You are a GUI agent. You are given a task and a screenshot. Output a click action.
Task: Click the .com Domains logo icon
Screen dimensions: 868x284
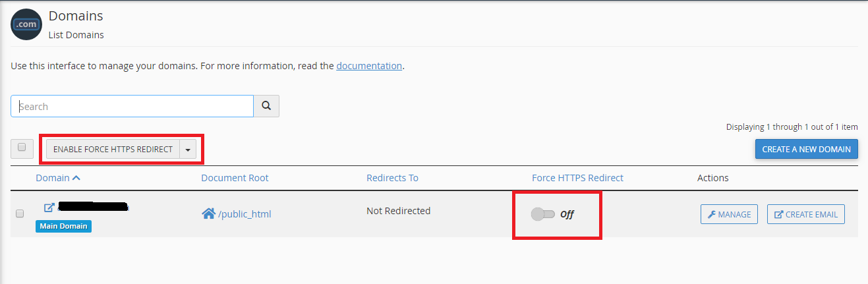26,24
